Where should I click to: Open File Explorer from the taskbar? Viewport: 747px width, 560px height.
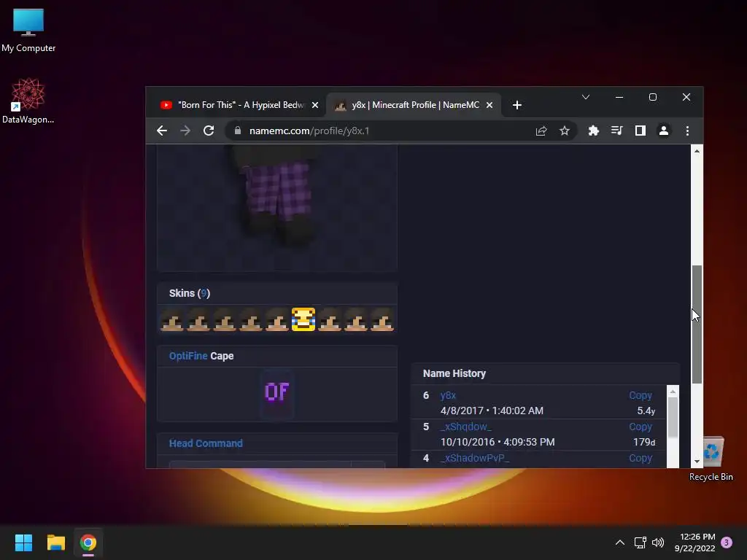pos(55,542)
